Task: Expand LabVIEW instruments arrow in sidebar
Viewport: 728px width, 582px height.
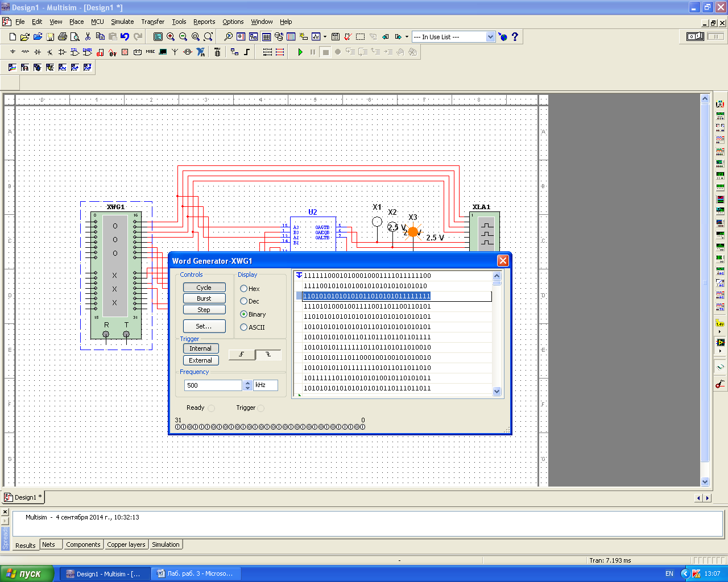Action: pos(720,351)
